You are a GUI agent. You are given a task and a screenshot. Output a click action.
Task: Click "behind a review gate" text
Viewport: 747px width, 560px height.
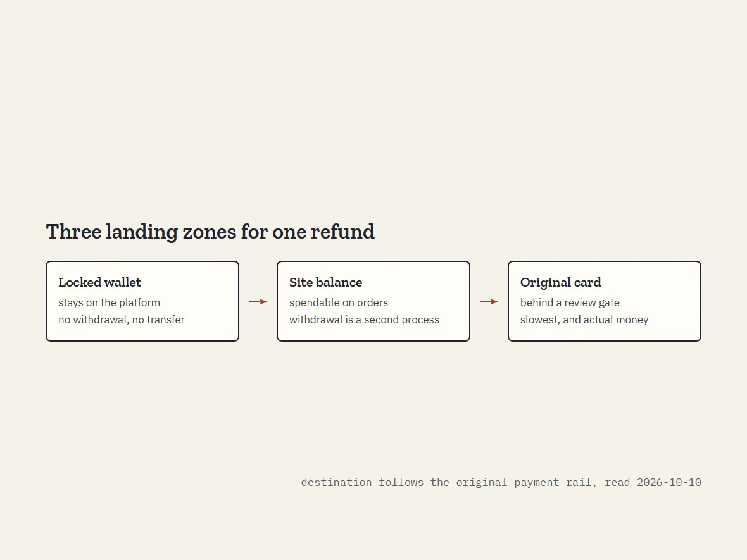(570, 303)
